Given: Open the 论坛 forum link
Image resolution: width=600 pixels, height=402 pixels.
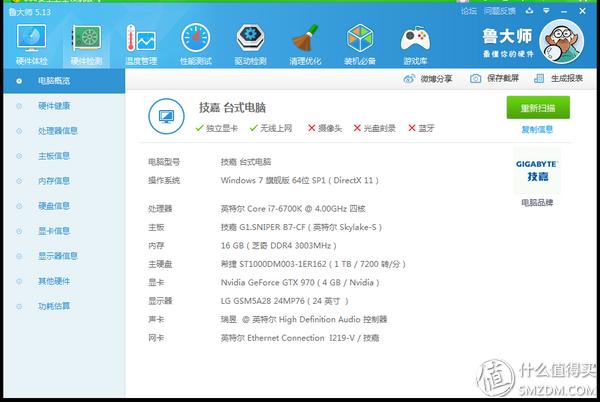Looking at the screenshot, I should 469,10.
